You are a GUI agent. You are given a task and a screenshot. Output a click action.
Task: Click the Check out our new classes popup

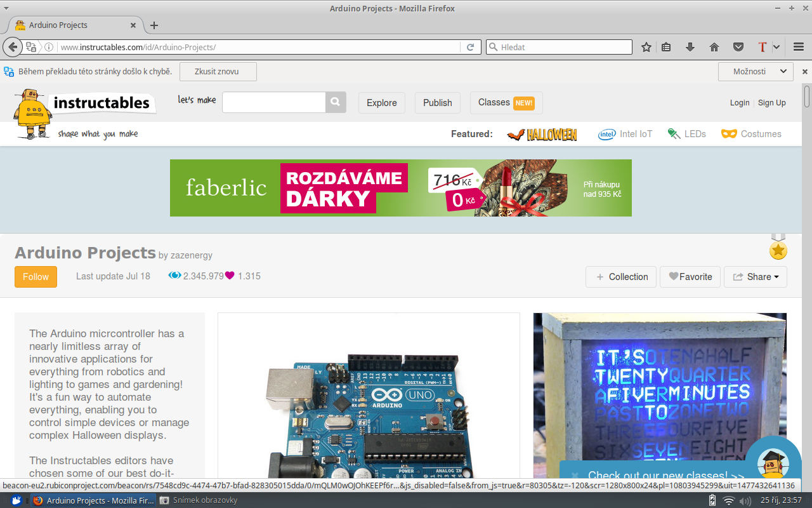pyautogui.click(x=665, y=476)
